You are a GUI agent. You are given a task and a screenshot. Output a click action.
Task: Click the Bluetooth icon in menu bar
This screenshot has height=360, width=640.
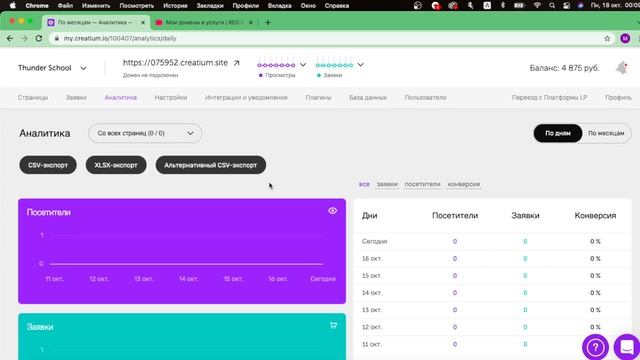tap(503, 6)
